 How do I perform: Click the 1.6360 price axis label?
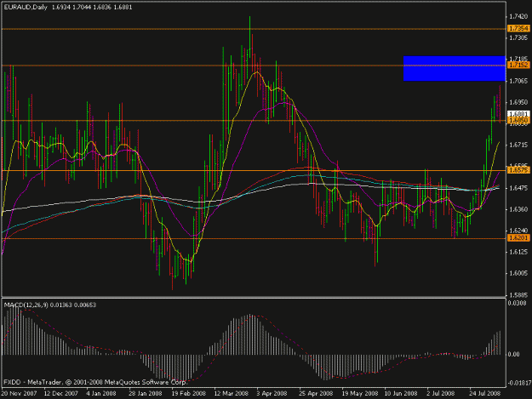tap(518, 209)
